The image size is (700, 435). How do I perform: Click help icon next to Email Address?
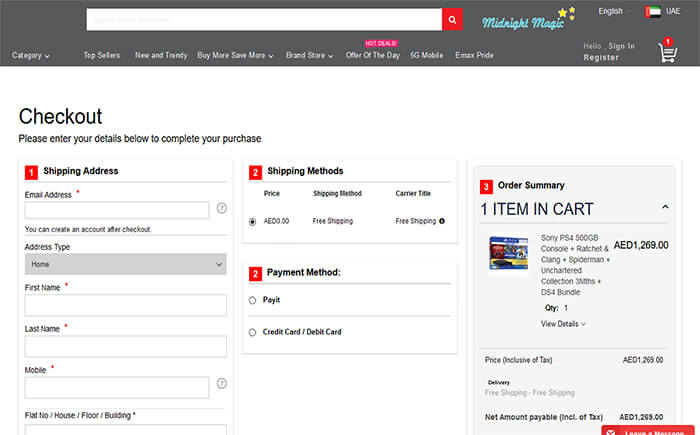pyautogui.click(x=222, y=208)
